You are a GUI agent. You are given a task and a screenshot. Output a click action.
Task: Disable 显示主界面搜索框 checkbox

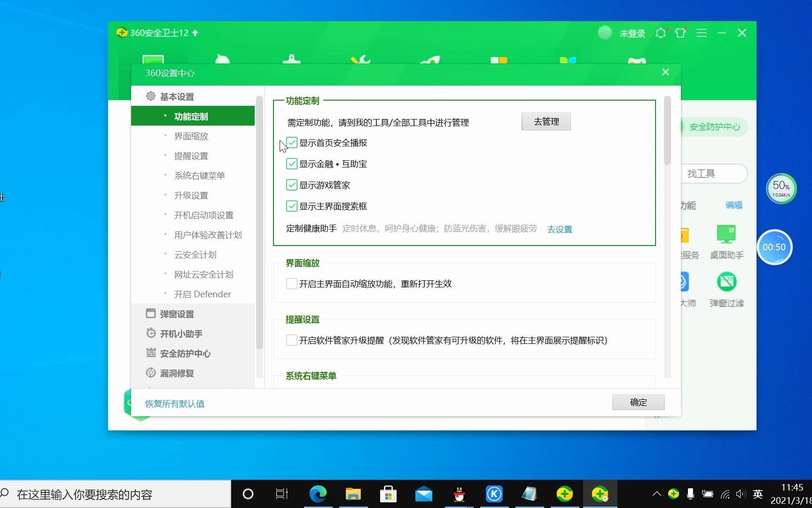click(291, 206)
